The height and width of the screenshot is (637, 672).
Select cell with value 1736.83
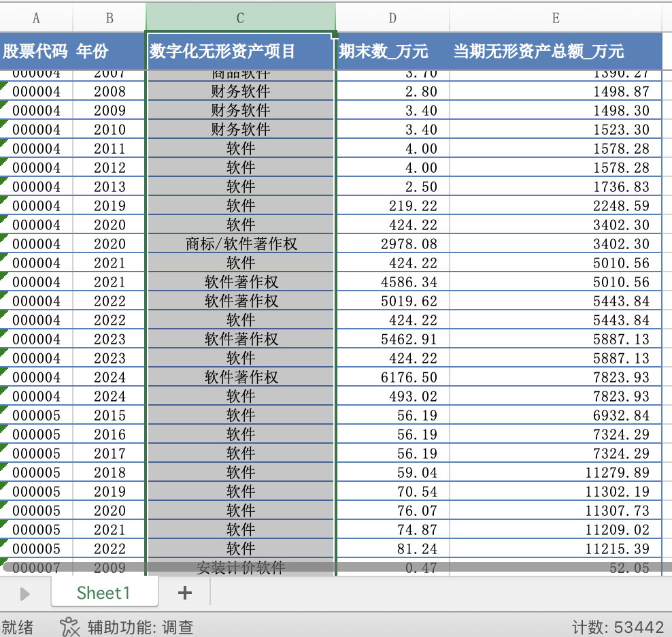556,186
